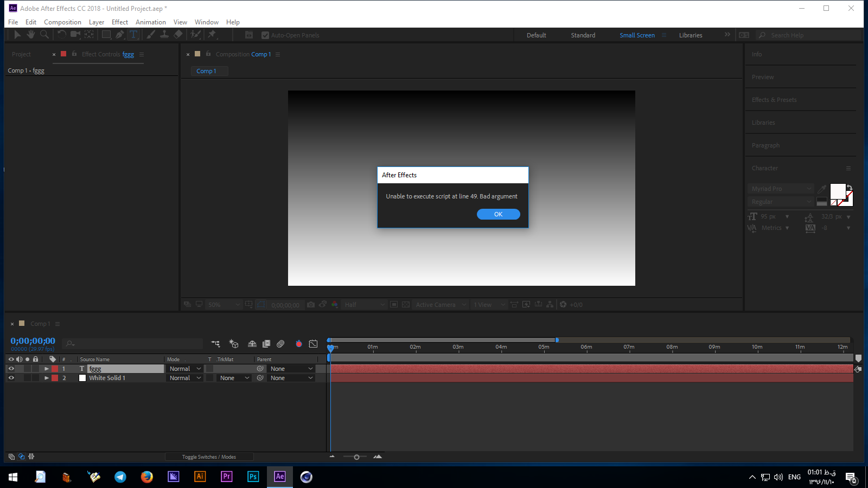Select the Clone Stamp tool

164,35
